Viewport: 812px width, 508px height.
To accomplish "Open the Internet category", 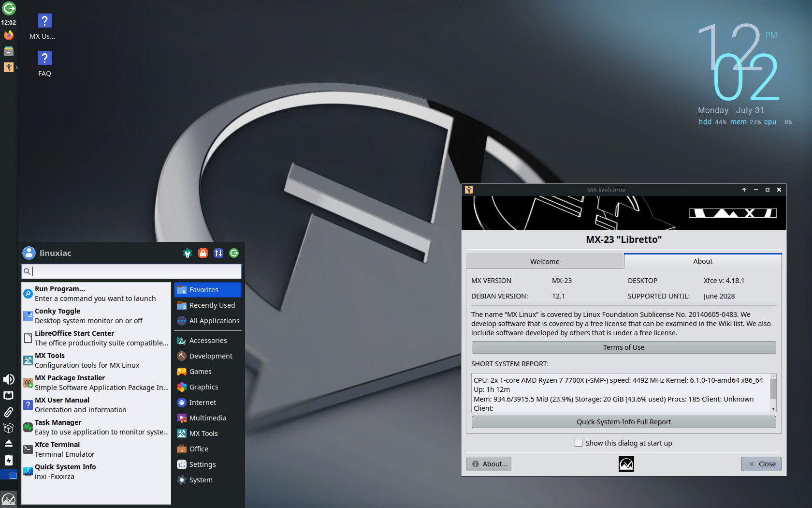I will click(208, 403).
